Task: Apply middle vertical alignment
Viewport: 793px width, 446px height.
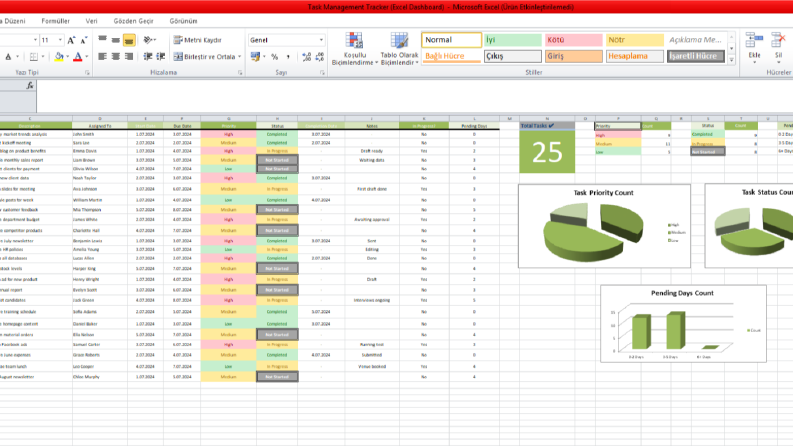Action: click(x=115, y=39)
